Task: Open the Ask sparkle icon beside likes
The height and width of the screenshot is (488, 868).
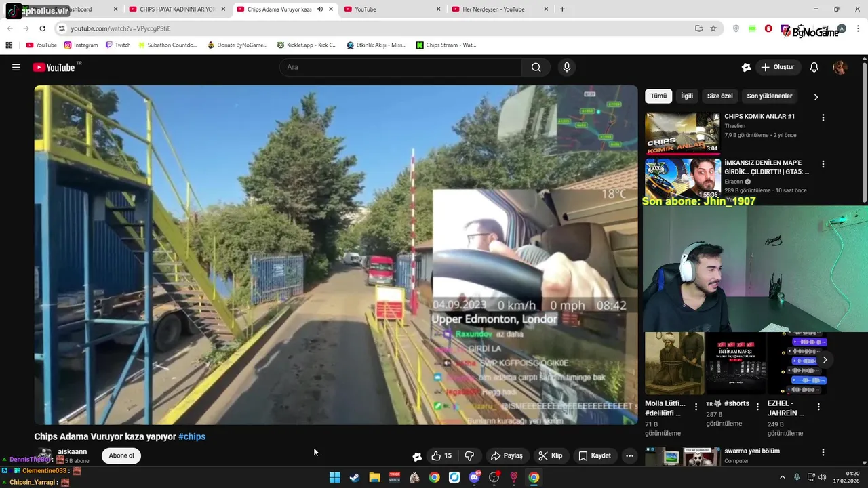Action: (417, 456)
